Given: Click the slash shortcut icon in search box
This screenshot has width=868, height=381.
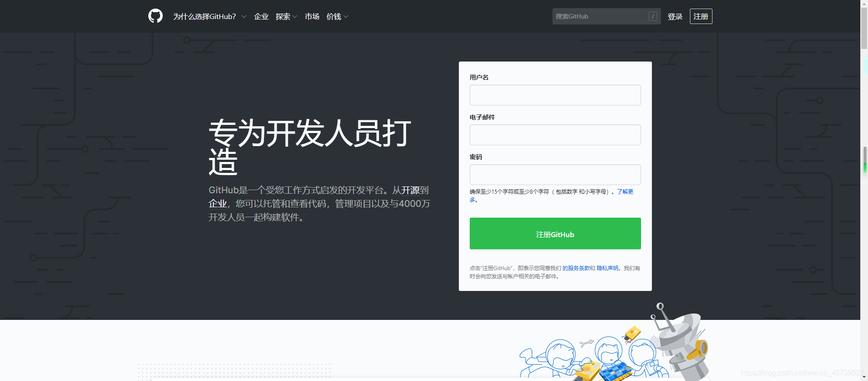Looking at the screenshot, I should point(653,16).
